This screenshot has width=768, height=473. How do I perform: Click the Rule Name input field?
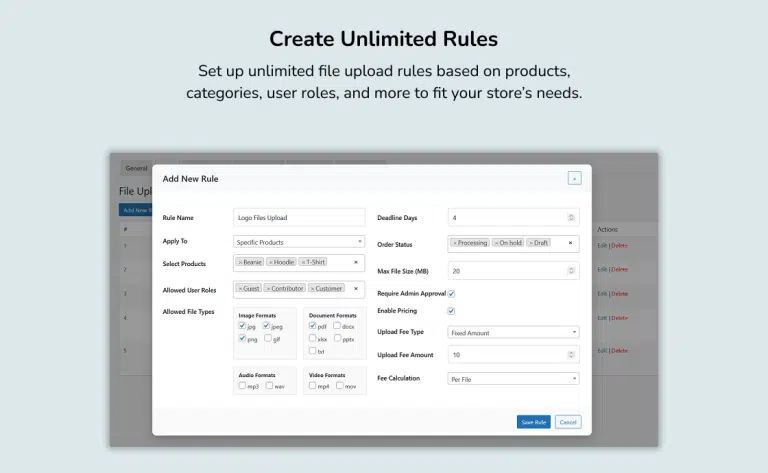(299, 217)
